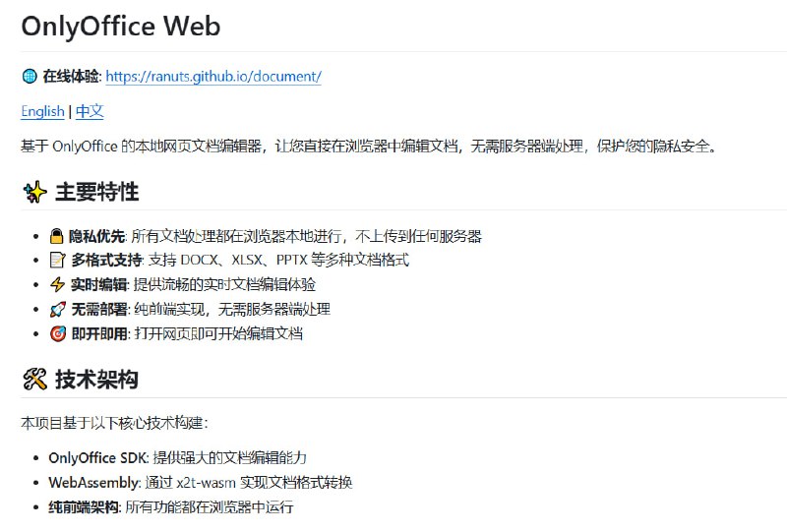Click the text 提供流畅的实时文档编辑体验
787x532 pixels.
coord(224,284)
